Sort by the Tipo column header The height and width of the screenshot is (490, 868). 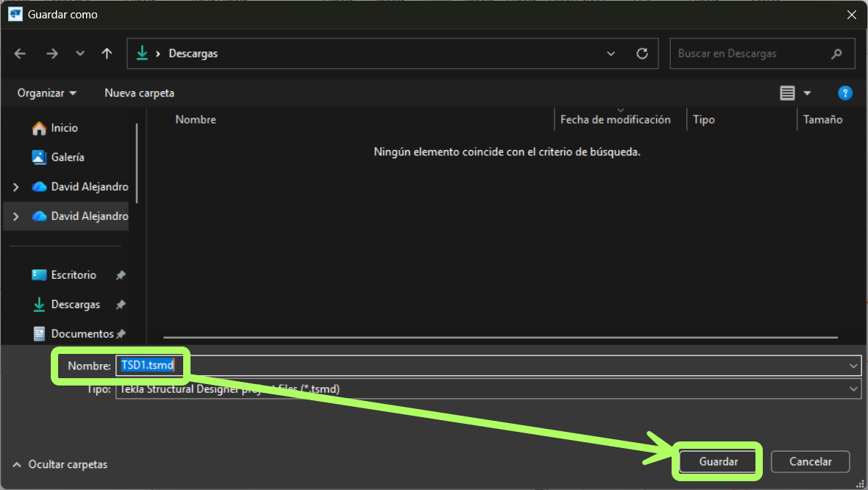click(x=703, y=120)
